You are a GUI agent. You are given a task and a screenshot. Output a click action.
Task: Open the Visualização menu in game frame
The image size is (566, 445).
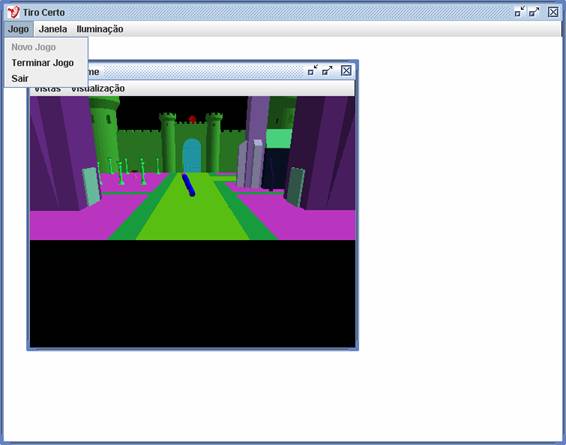tap(98, 89)
